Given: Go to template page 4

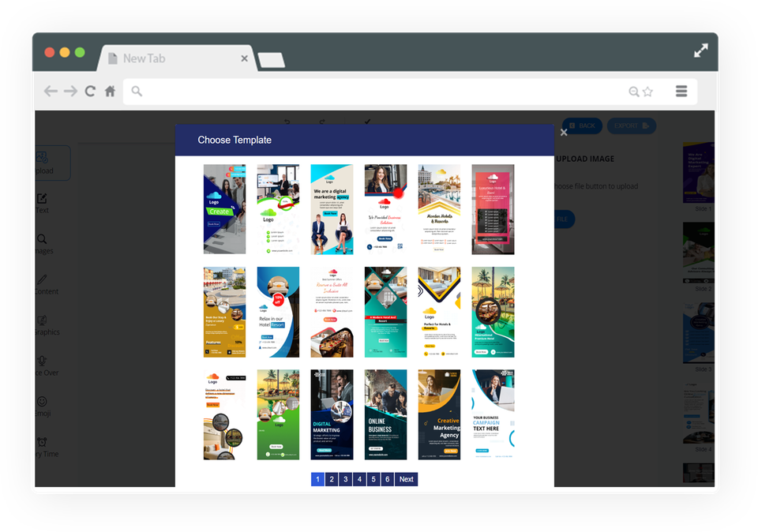Looking at the screenshot, I should point(360,479).
